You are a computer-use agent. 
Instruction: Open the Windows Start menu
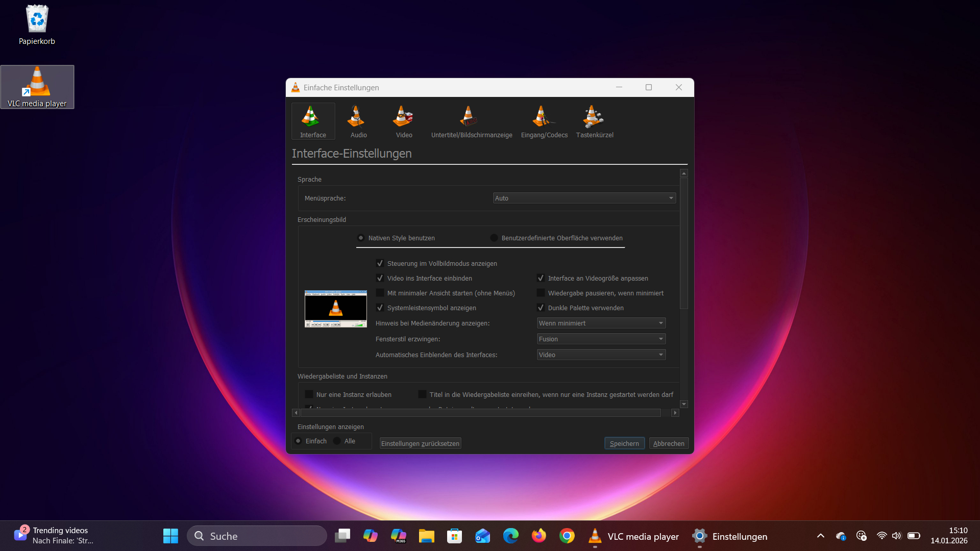170,536
